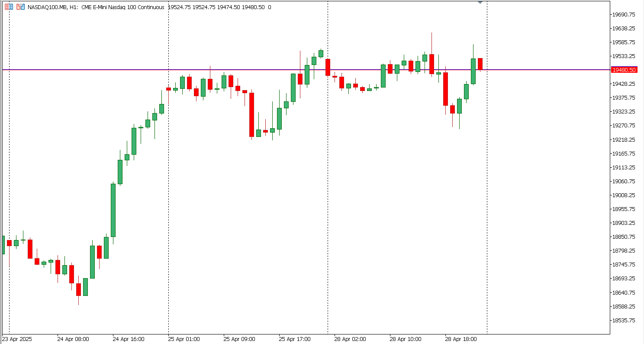Click the 19690.75 price axis label

624,14
